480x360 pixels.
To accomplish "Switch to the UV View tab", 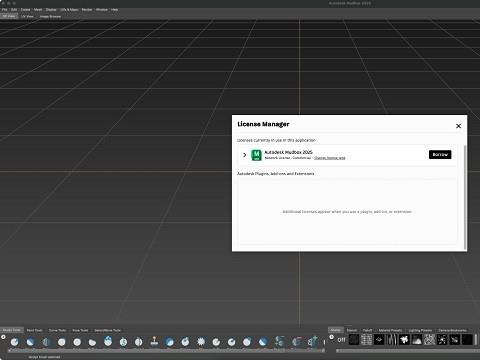I will pyautogui.click(x=27, y=16).
